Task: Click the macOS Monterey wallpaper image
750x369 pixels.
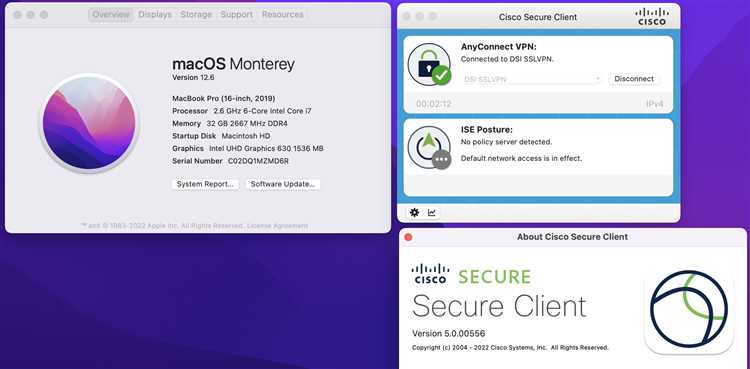Action: (x=89, y=123)
